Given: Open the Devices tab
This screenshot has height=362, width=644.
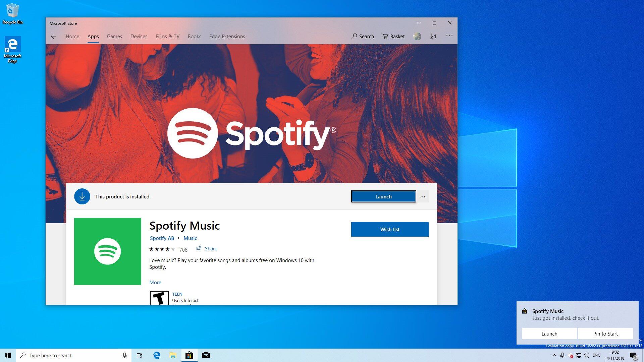Looking at the screenshot, I should [139, 36].
